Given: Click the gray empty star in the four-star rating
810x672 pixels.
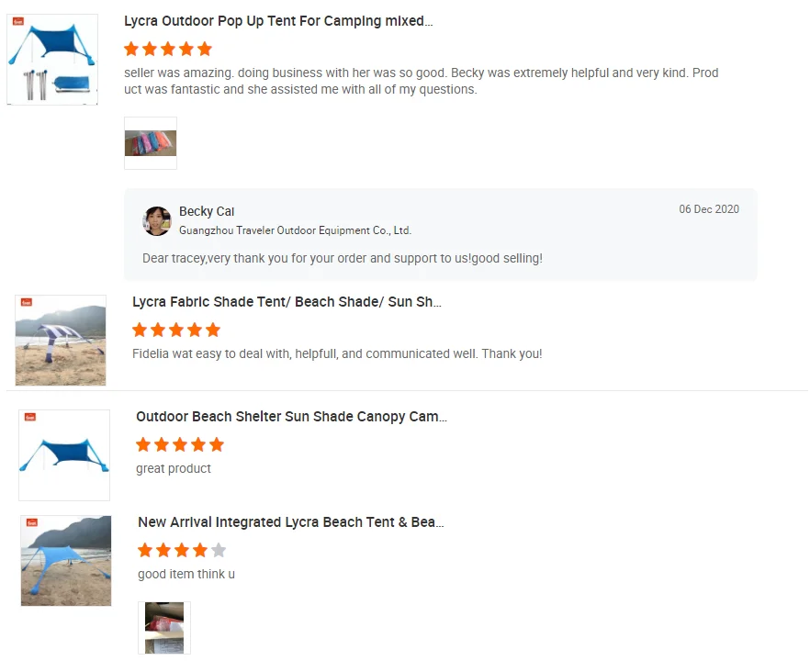Looking at the screenshot, I should (218, 551).
